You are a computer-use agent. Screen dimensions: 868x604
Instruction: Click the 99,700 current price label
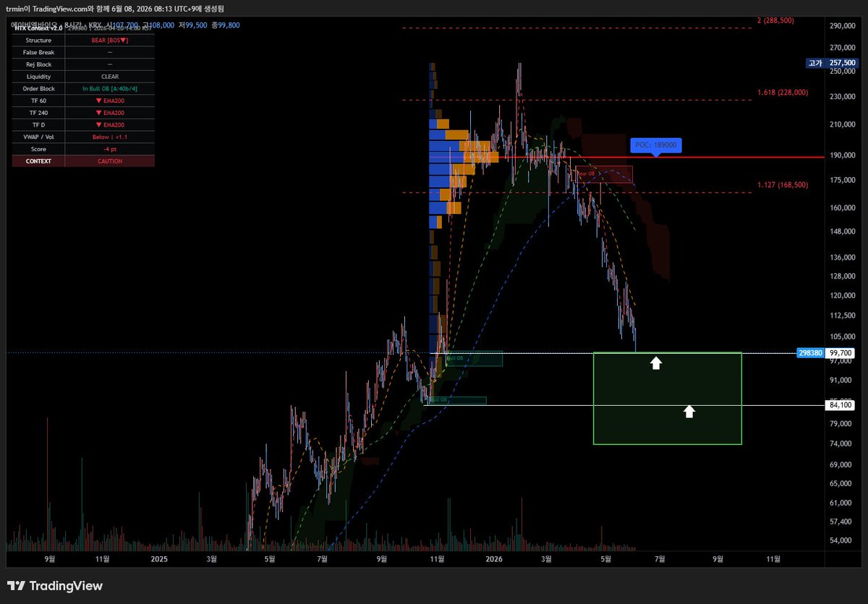click(x=841, y=353)
